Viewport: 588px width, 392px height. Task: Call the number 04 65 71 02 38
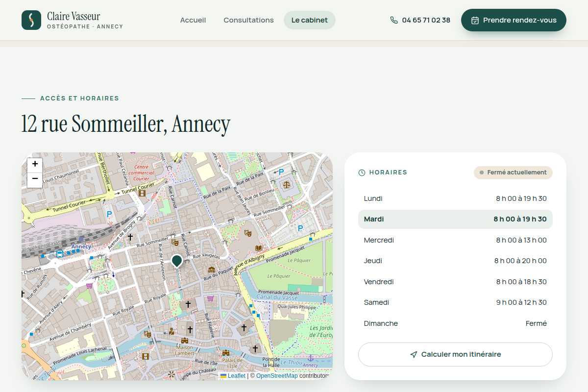(x=420, y=20)
